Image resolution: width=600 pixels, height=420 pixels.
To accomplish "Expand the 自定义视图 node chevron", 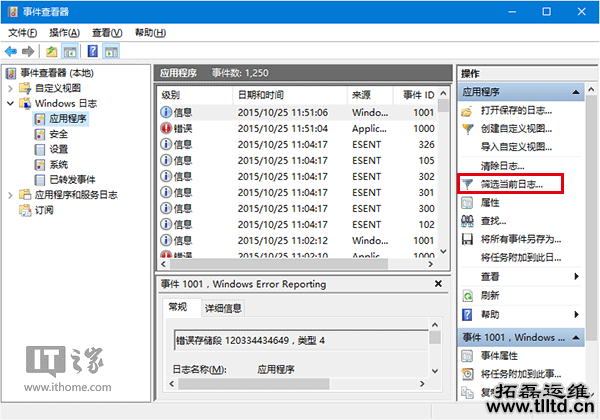I will point(10,88).
